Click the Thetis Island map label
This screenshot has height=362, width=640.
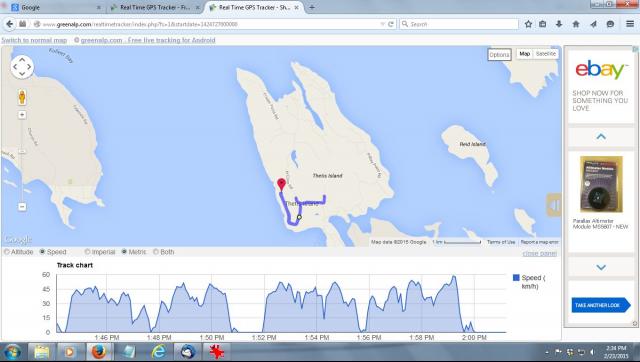(x=327, y=175)
